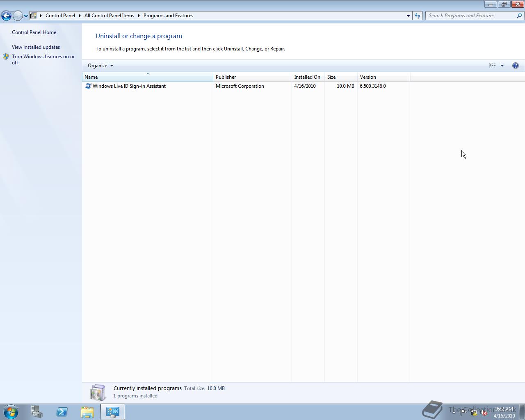Click the search magnifier icon

(x=520, y=16)
